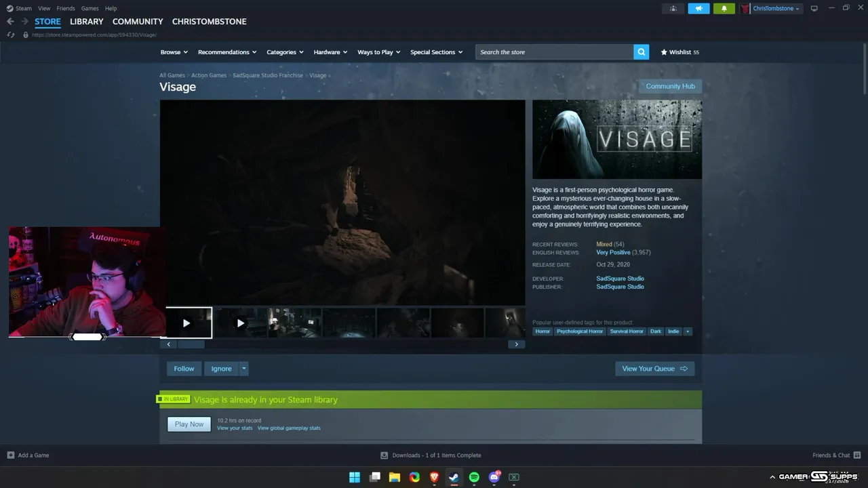Expand the Hardware dropdown

click(330, 52)
